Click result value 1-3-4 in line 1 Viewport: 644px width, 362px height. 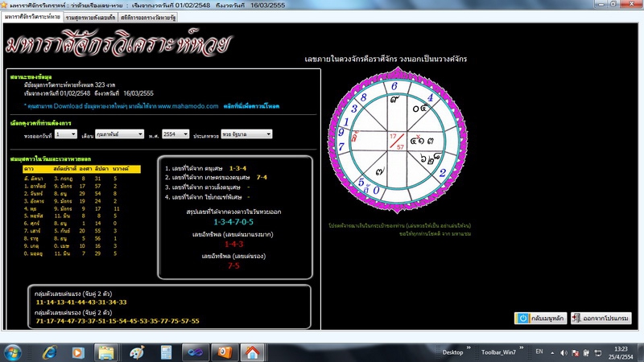coord(237,168)
